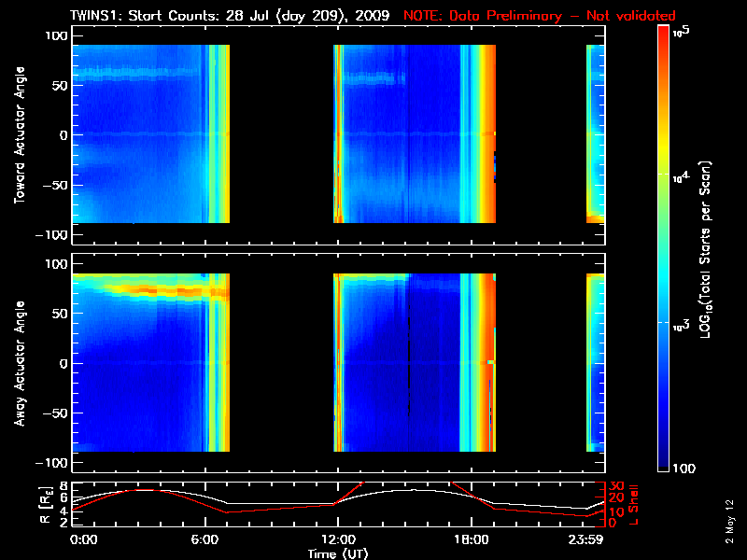Click the "18:00" time axis label

point(472,539)
